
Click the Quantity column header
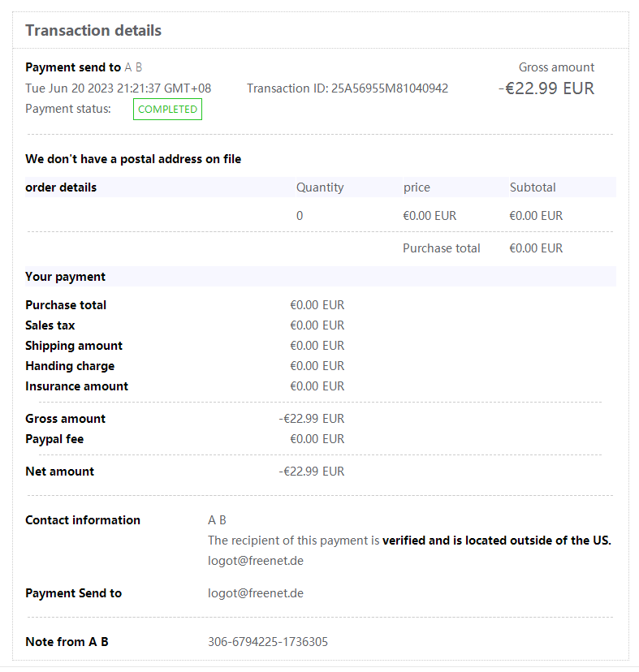(x=320, y=187)
